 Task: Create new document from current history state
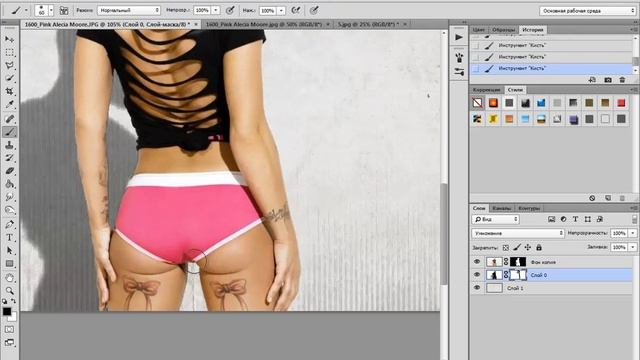[x=592, y=80]
